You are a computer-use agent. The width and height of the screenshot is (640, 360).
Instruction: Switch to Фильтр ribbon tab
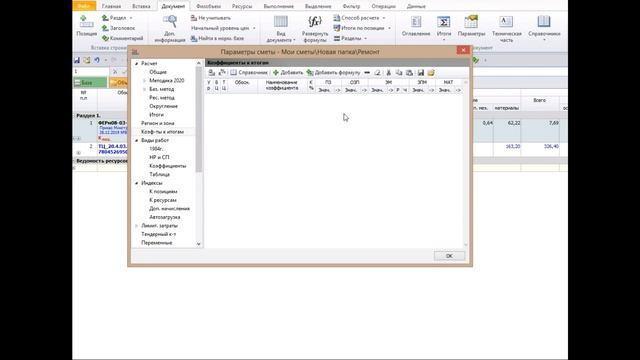point(351,6)
